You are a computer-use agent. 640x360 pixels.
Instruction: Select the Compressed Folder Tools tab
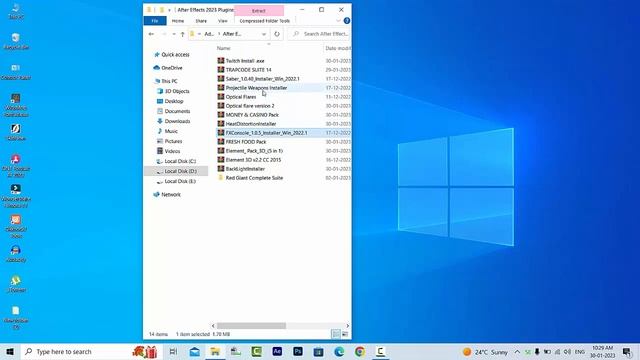[x=264, y=21]
